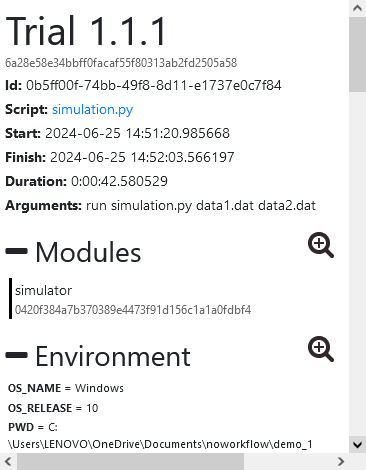Viewport: 366px width, 470px height.
Task: Click the OS_NAME environment entry
Action: pos(66,388)
